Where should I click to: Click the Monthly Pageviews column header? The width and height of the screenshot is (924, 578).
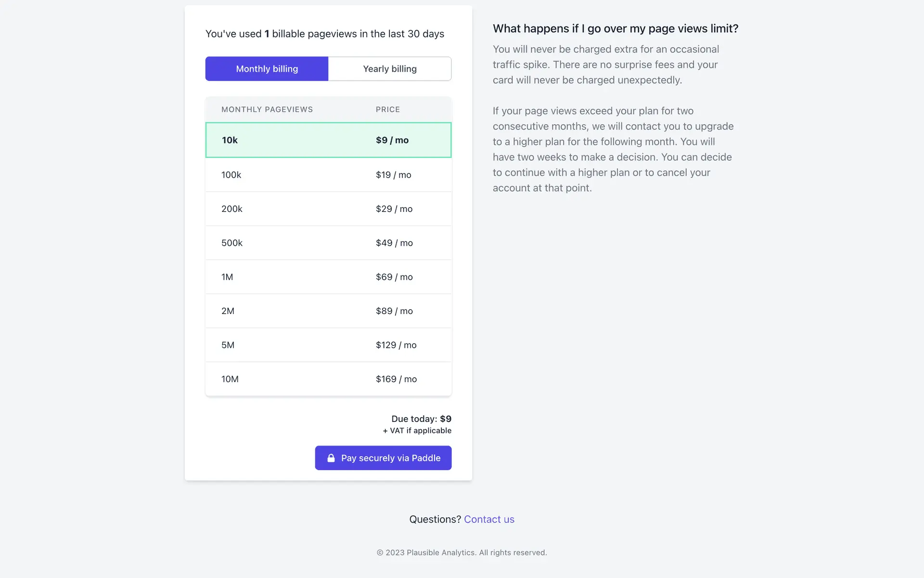coord(267,109)
